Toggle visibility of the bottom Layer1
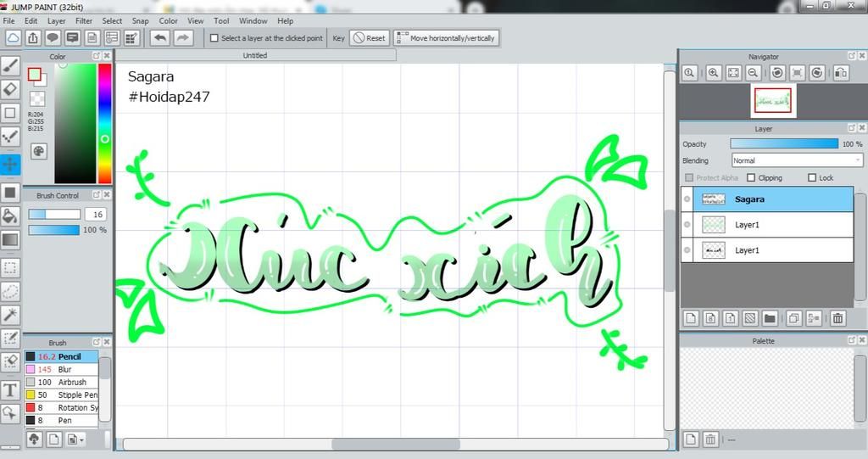Viewport: 868px width, 459px height. tap(687, 250)
